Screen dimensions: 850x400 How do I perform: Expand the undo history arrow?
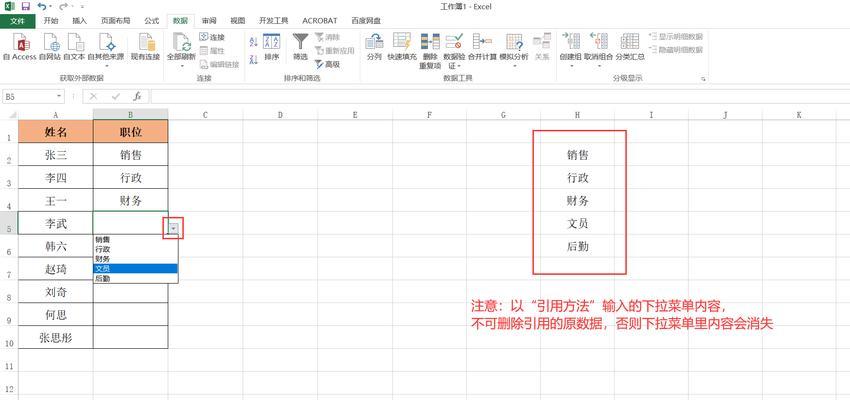coord(50,7)
